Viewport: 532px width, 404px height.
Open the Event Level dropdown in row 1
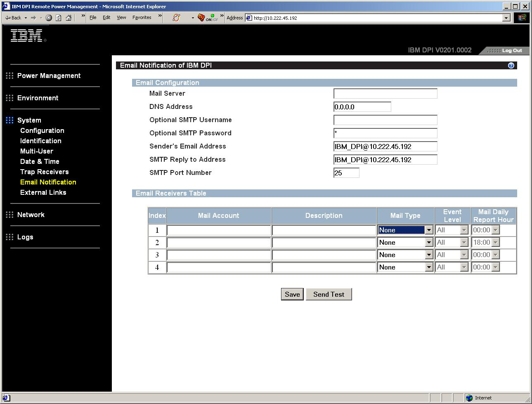tap(452, 230)
